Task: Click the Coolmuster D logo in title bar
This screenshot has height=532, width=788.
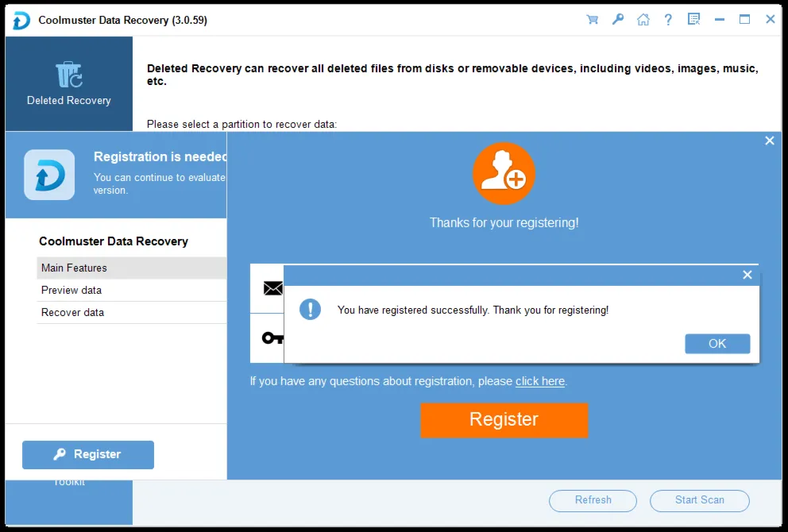Action: tap(21, 20)
